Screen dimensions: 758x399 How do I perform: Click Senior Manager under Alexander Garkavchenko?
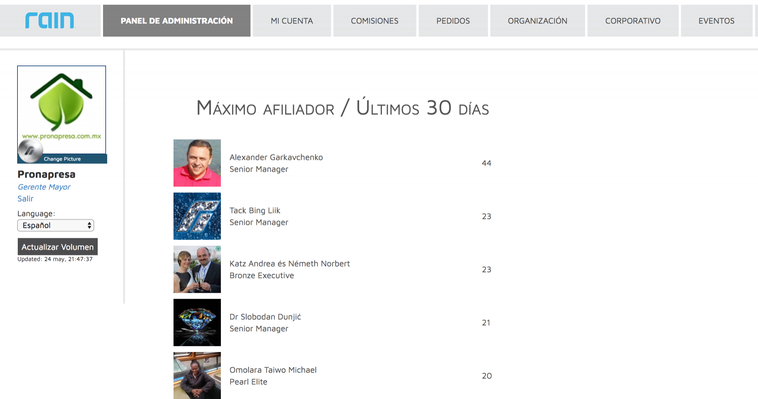point(259,169)
